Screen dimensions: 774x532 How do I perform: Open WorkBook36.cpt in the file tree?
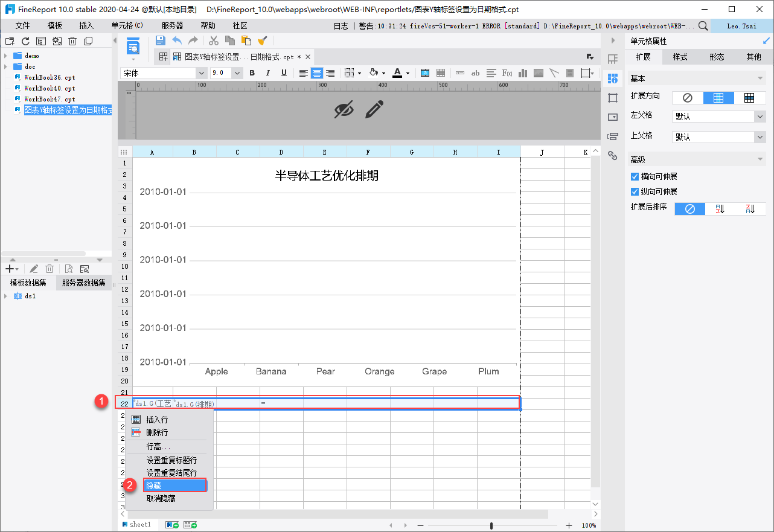[x=50, y=77]
